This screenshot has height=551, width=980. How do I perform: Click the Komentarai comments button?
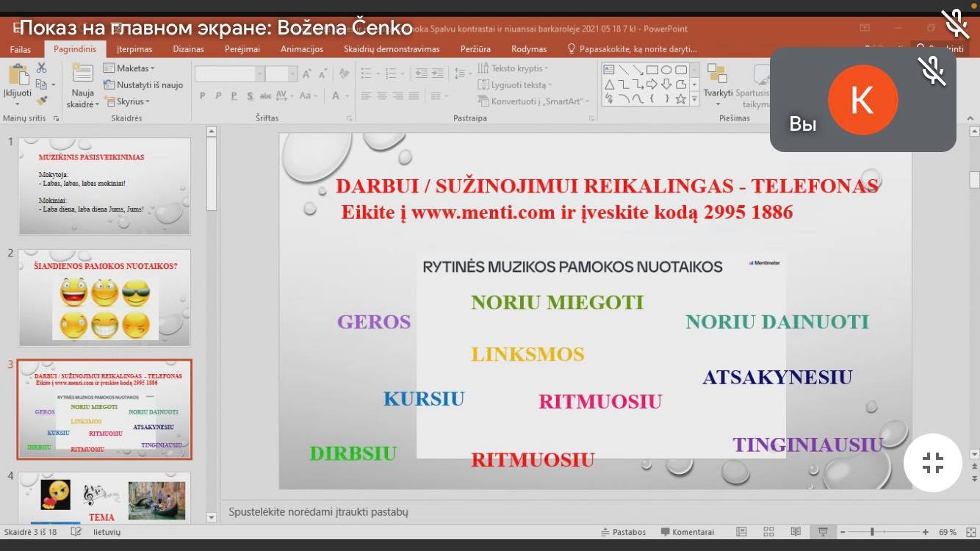[688, 532]
